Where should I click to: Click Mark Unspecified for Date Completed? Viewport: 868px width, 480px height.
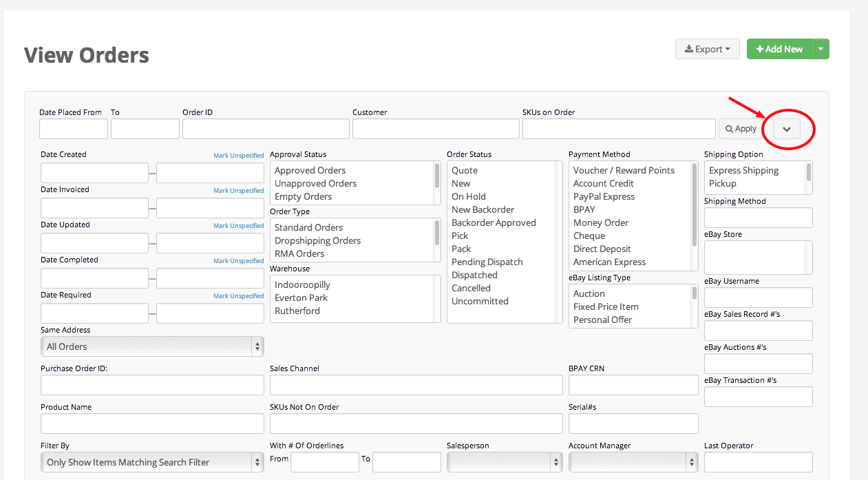[x=238, y=261]
